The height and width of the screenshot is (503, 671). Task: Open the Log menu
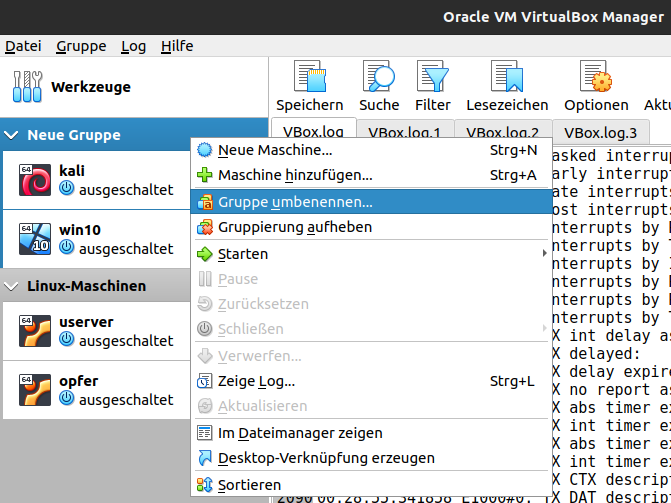click(x=133, y=46)
